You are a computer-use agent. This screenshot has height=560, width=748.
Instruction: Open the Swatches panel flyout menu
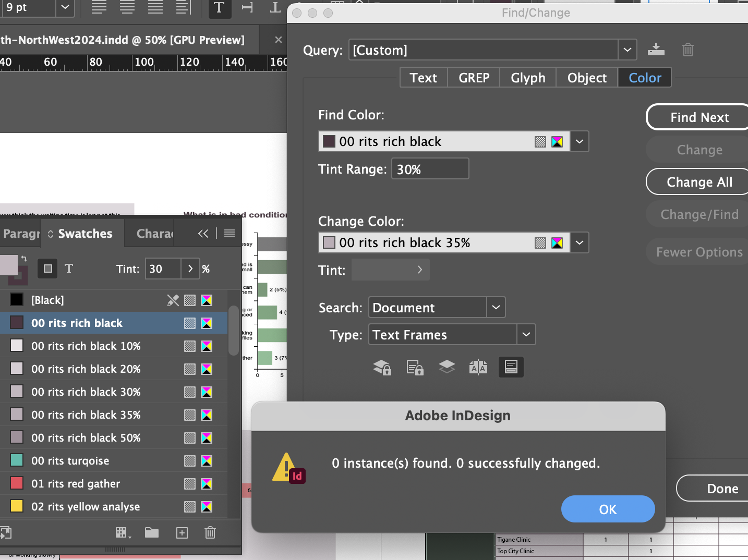[228, 233]
